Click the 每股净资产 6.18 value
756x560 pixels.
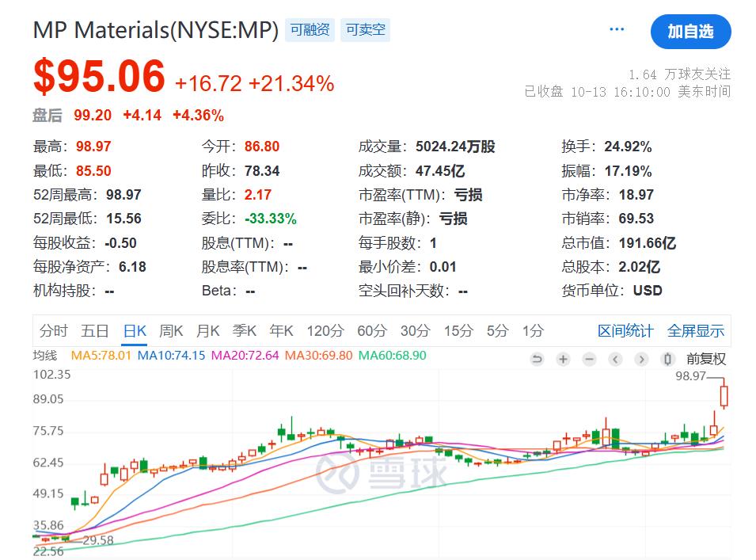pos(132,267)
